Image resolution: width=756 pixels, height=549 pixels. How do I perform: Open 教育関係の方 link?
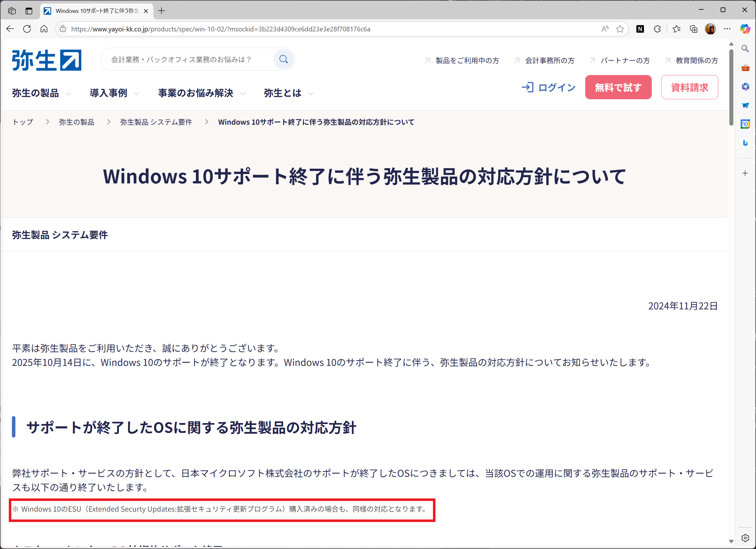point(691,60)
